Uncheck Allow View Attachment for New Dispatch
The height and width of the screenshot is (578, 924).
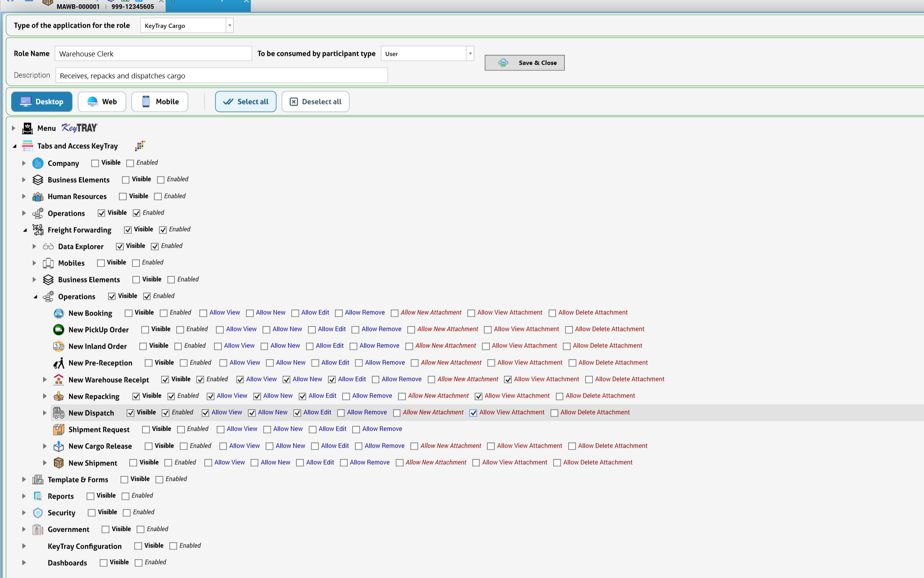[473, 413]
